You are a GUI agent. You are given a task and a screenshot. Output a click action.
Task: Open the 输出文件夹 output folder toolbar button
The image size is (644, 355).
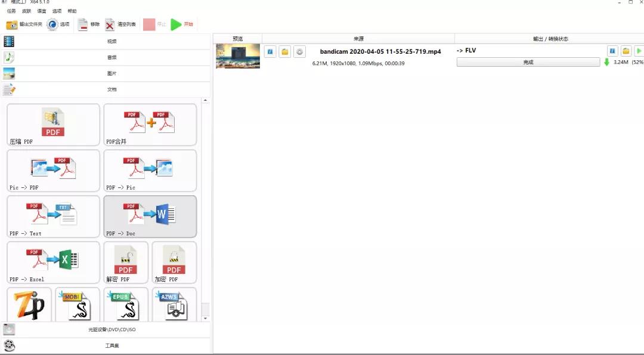(x=24, y=24)
